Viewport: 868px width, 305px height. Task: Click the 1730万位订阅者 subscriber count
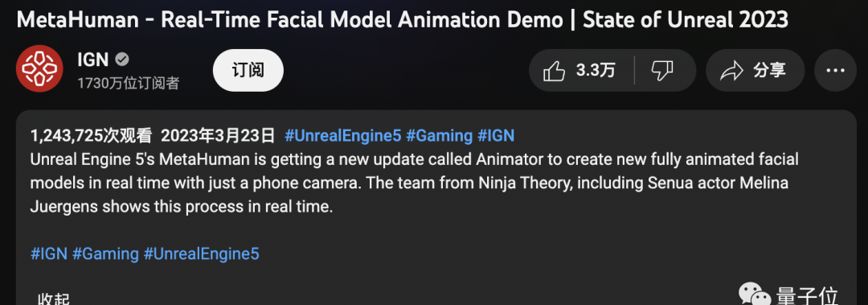[x=129, y=84]
